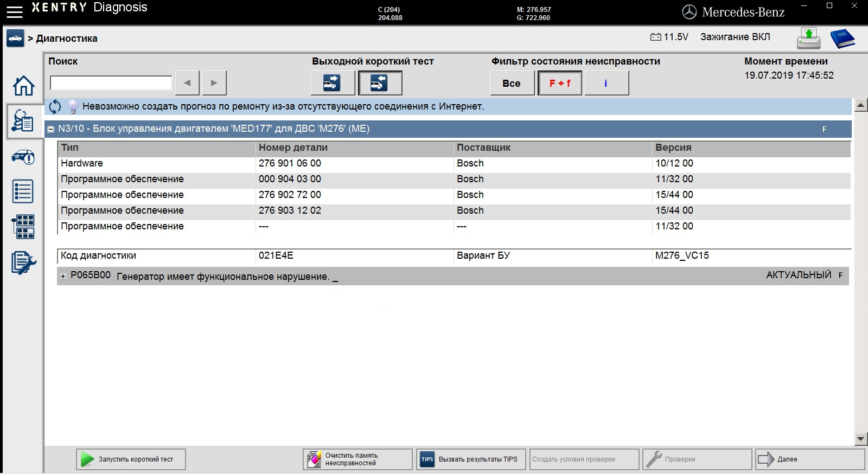
Task: Click the Вариант БУ label
Action: click(483, 255)
